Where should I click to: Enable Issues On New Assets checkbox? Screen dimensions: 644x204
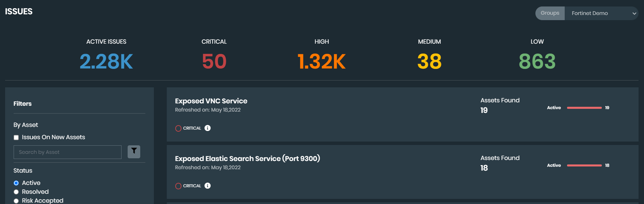(x=16, y=137)
